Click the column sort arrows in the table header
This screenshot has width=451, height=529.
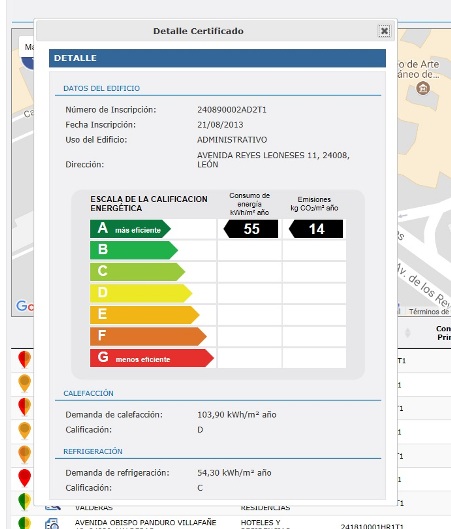(407, 333)
